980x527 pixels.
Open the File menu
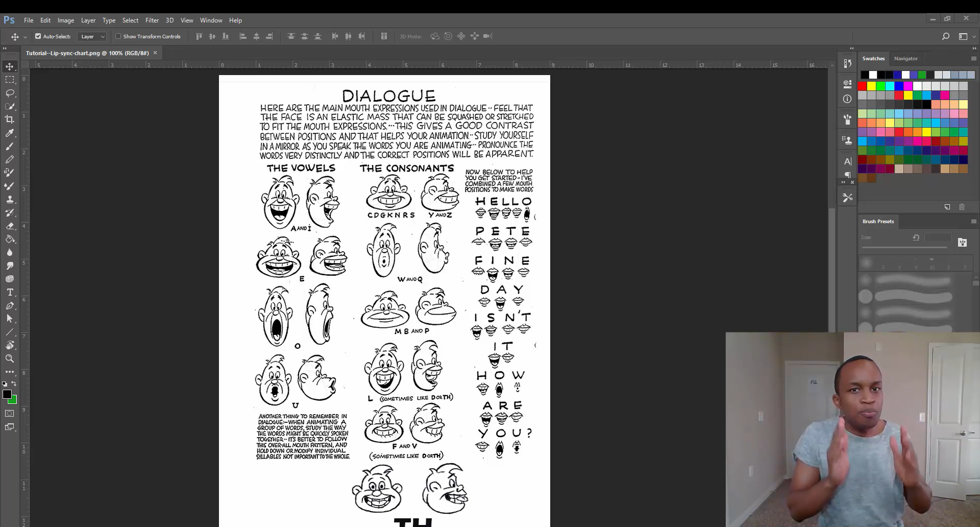[29, 20]
